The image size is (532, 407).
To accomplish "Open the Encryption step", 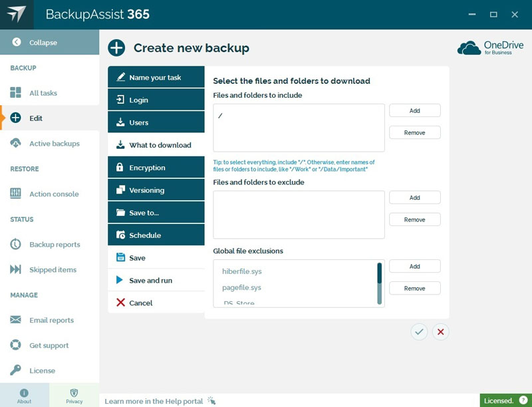I will tap(156, 167).
